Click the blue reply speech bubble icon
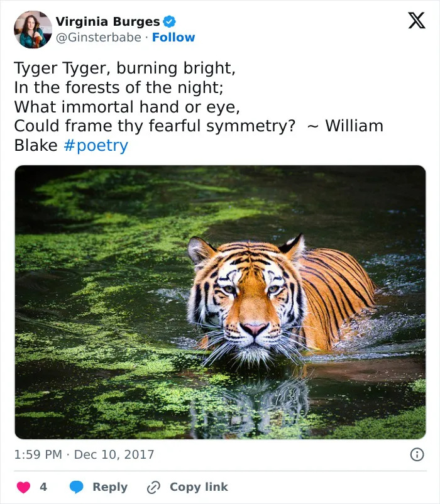 (x=77, y=487)
